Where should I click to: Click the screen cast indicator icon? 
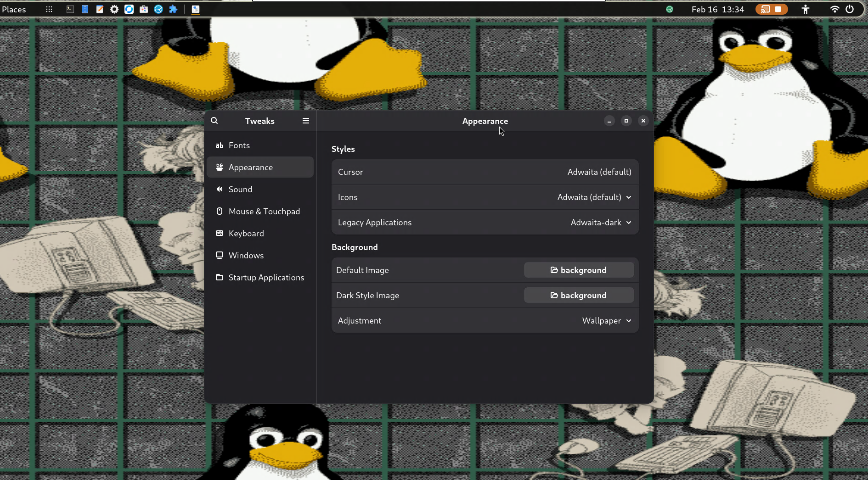(765, 9)
